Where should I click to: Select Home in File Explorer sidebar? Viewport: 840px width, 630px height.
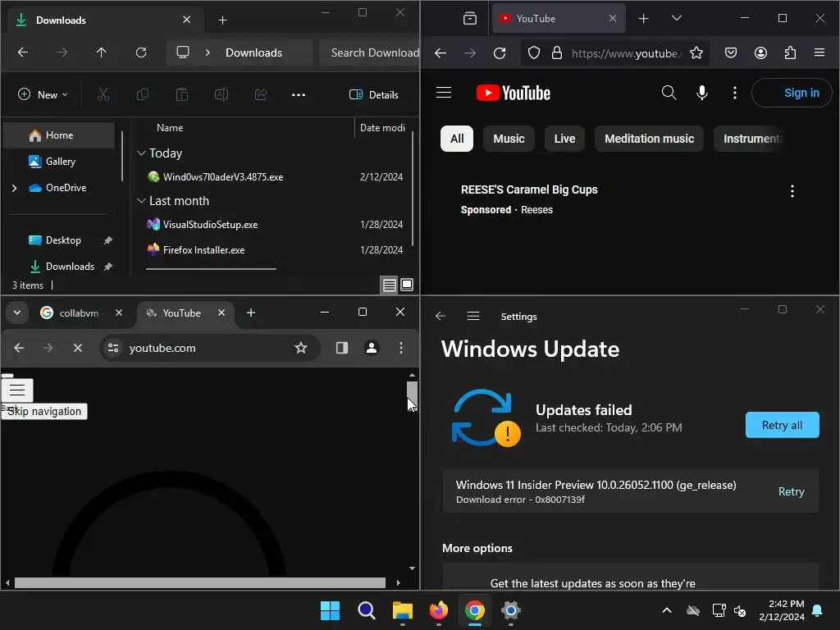[x=59, y=135]
